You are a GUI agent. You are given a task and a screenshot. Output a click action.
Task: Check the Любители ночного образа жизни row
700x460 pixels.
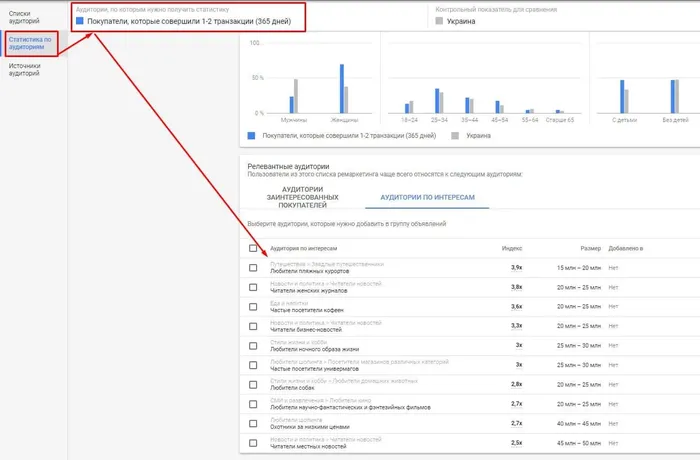(253, 346)
